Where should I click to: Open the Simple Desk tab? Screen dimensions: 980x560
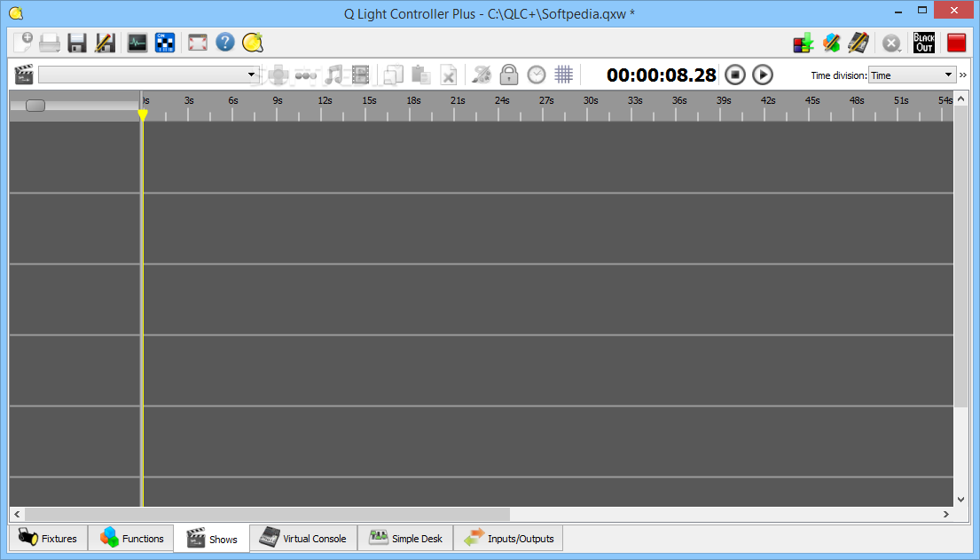coord(405,538)
